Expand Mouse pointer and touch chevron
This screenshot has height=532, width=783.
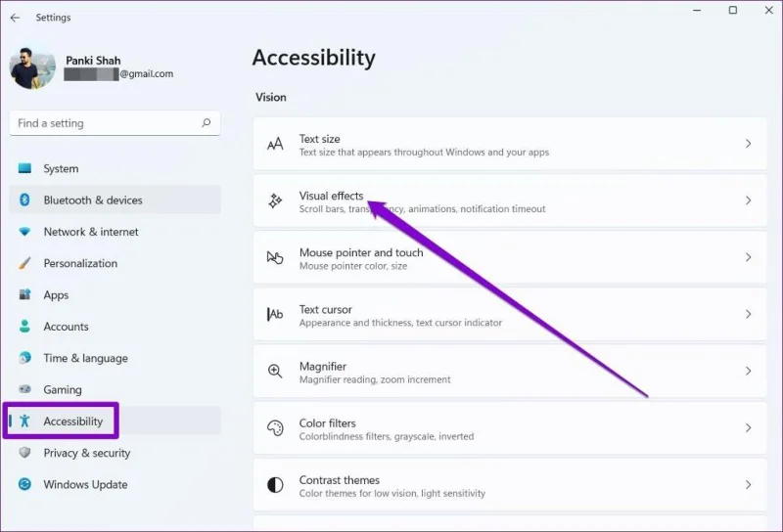pos(748,257)
